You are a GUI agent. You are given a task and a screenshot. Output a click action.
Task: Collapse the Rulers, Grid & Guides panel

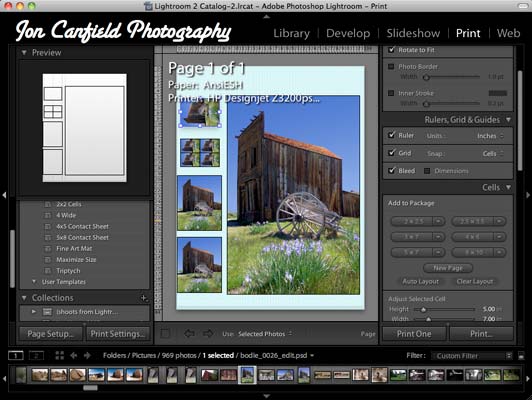coord(508,119)
